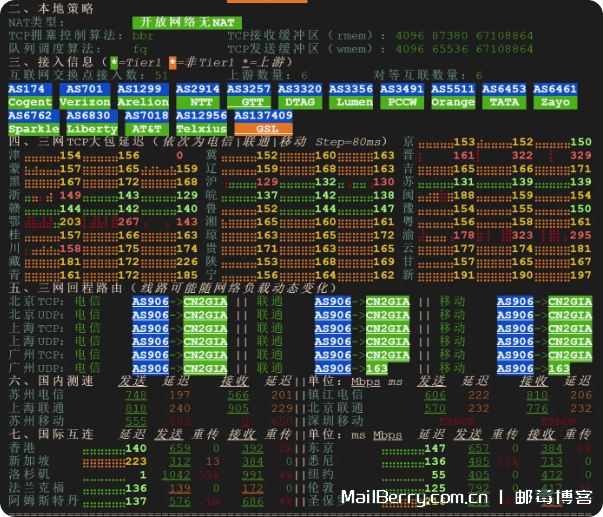Click the AS6453 TATA badge
This screenshot has height=517, width=603.
click(504, 96)
